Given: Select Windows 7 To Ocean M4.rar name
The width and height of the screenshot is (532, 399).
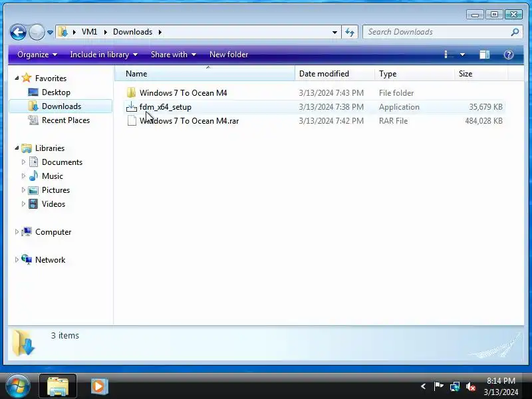Looking at the screenshot, I should point(189,121).
